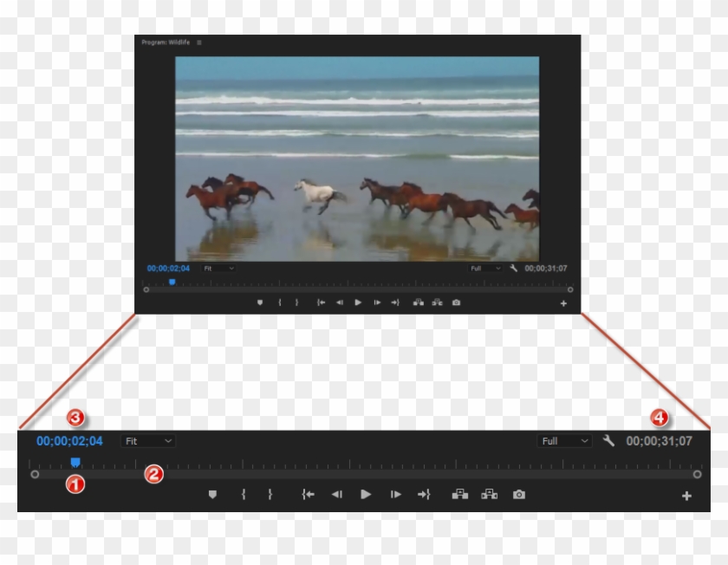728x565 pixels.
Task: Open the wrench settings menu in enlarged bar
Action: click(608, 441)
